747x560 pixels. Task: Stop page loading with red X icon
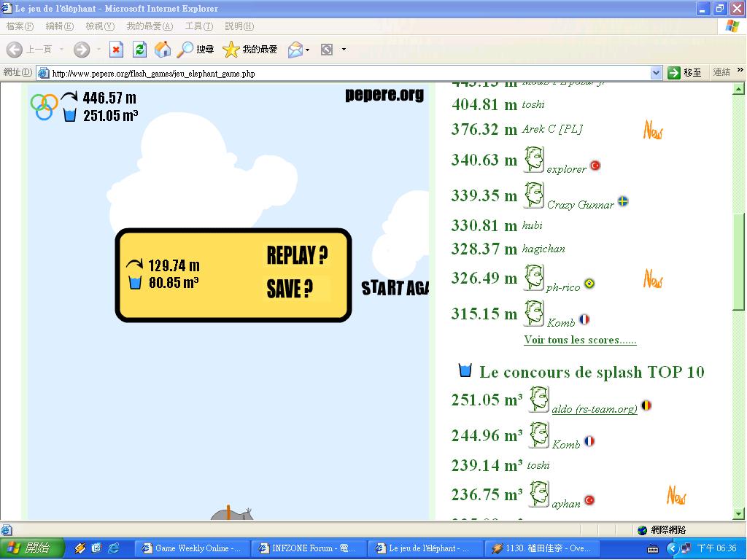[116, 49]
